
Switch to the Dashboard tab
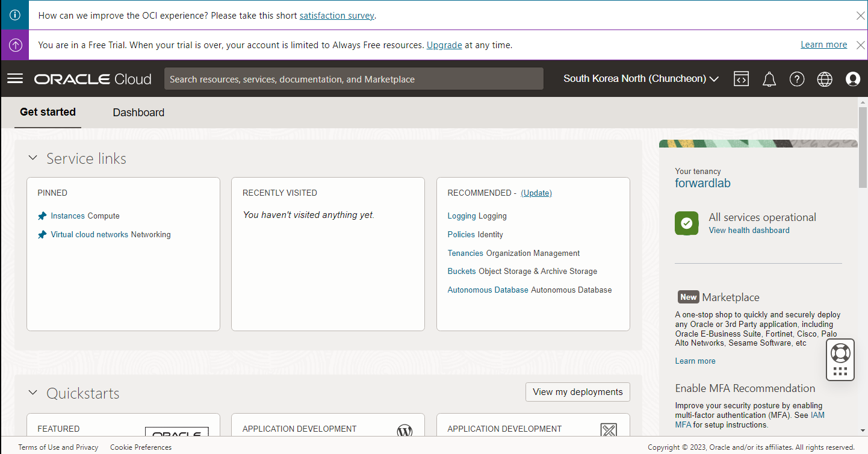tap(138, 113)
